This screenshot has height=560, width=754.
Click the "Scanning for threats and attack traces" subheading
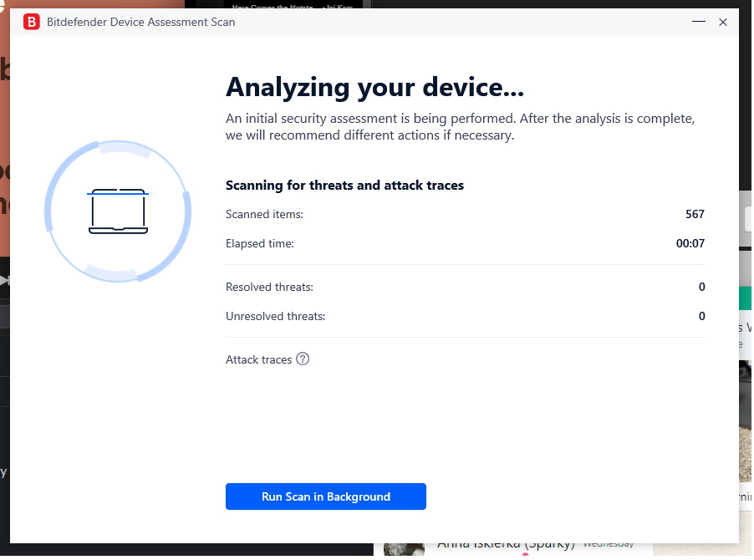point(344,185)
